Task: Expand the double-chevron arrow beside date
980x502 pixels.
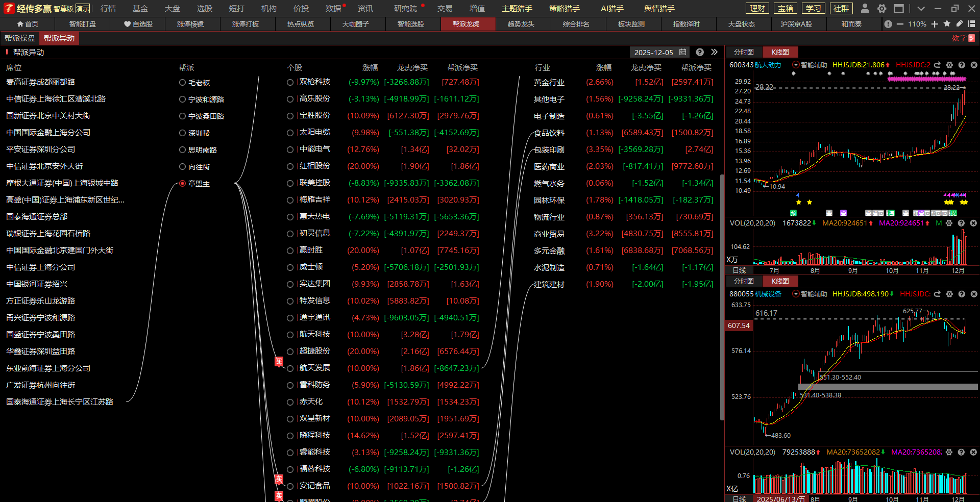Action: pos(715,52)
